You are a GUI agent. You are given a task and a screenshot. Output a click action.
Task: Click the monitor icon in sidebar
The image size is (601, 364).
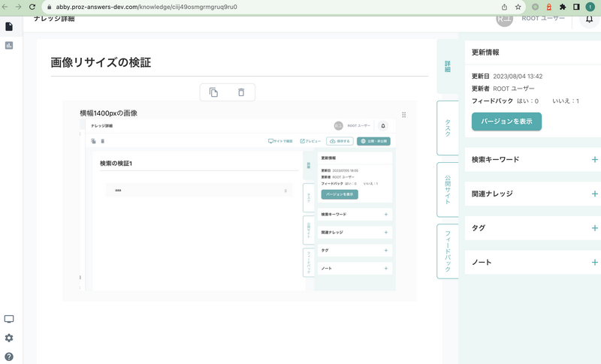click(9, 320)
